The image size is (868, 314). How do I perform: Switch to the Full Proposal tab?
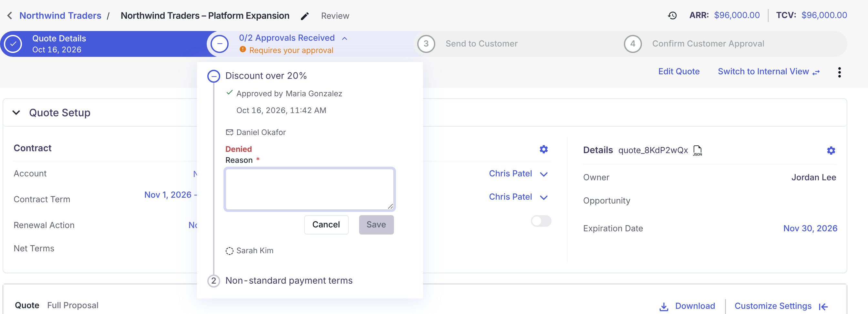(73, 305)
